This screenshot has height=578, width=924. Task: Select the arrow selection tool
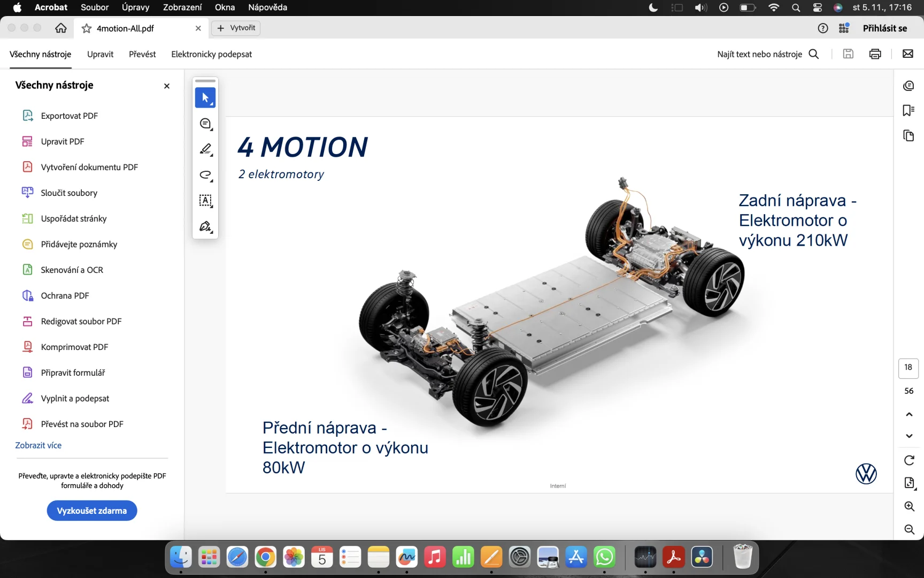[205, 98]
